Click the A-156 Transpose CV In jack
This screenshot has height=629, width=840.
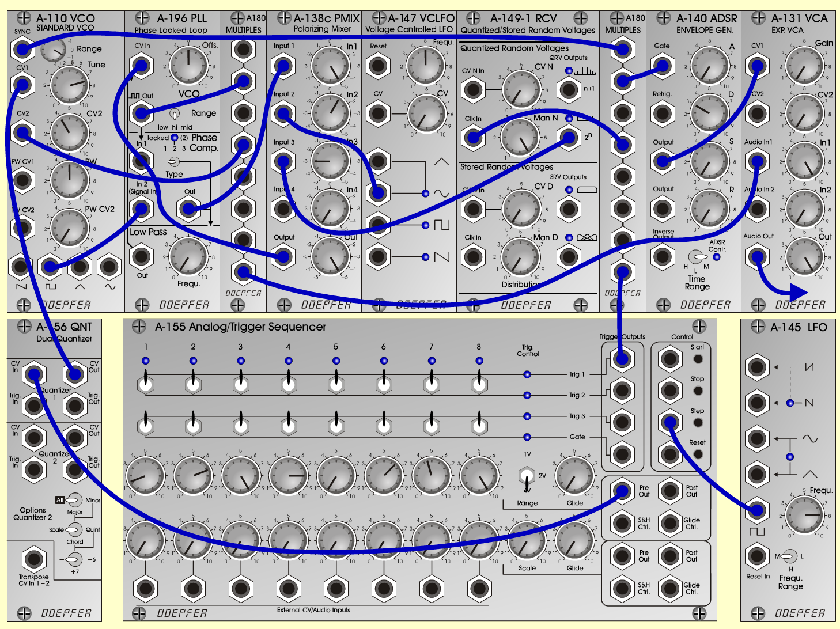coord(34,559)
